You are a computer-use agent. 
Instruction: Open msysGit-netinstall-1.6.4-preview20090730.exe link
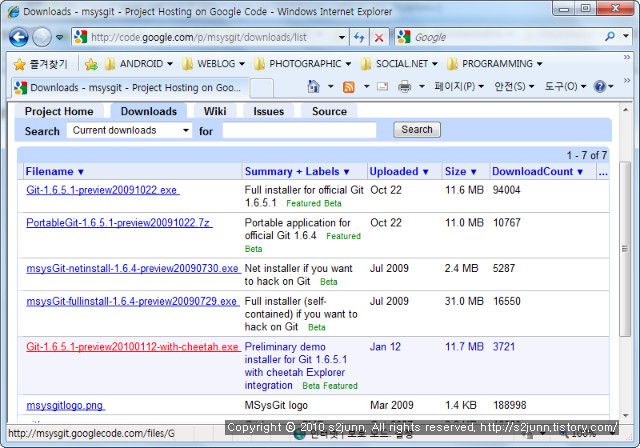tap(133, 268)
